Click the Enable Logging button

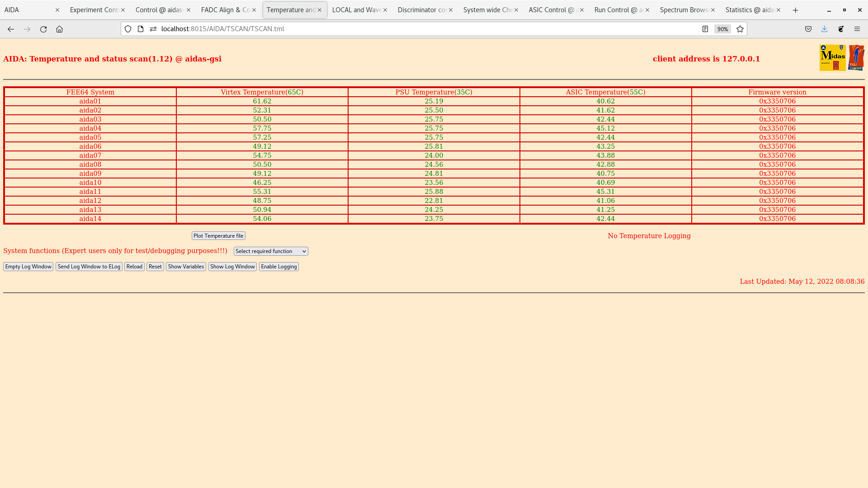point(278,267)
